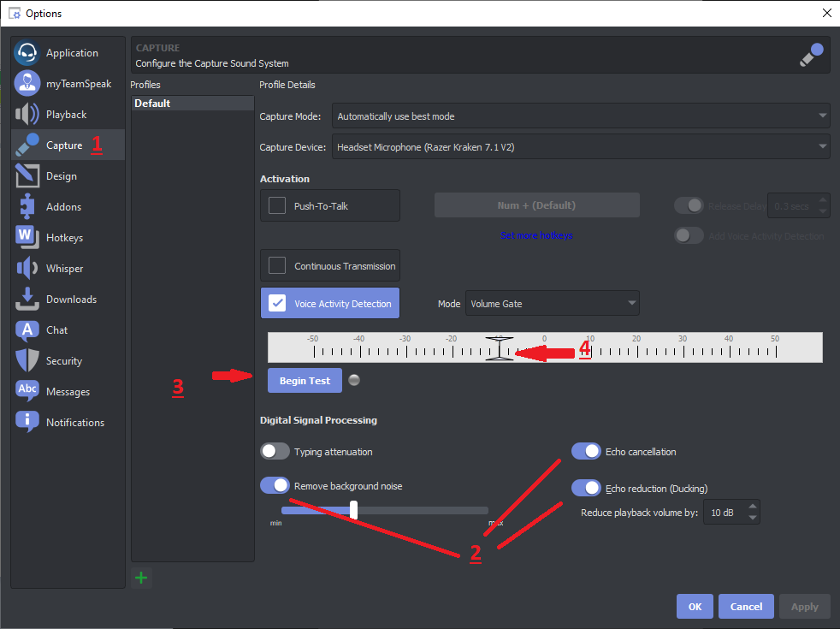The width and height of the screenshot is (840, 629).
Task: Click the background noise removal slider handle
Action: (353, 510)
